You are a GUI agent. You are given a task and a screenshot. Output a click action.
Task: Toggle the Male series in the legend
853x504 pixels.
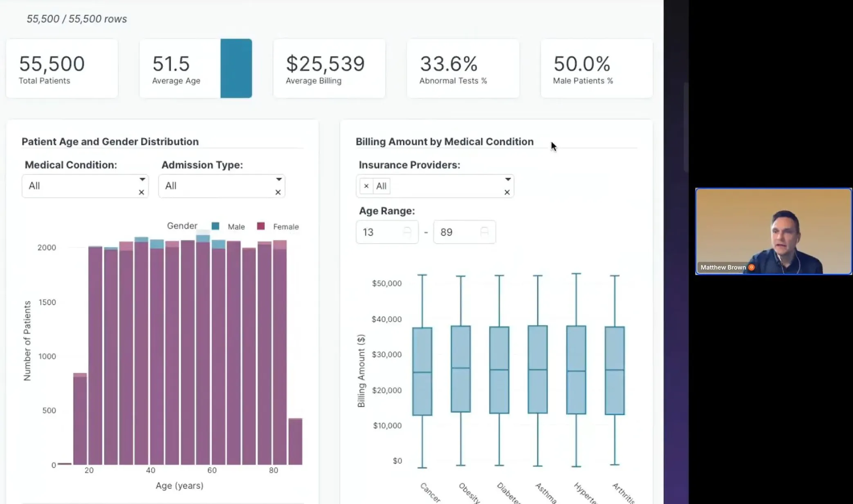point(228,226)
